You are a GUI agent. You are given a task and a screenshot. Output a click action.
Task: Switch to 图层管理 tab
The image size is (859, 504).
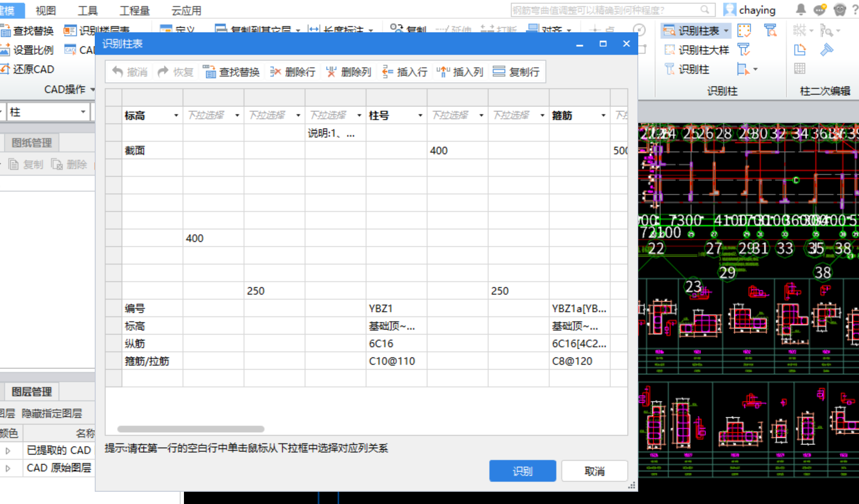click(32, 392)
